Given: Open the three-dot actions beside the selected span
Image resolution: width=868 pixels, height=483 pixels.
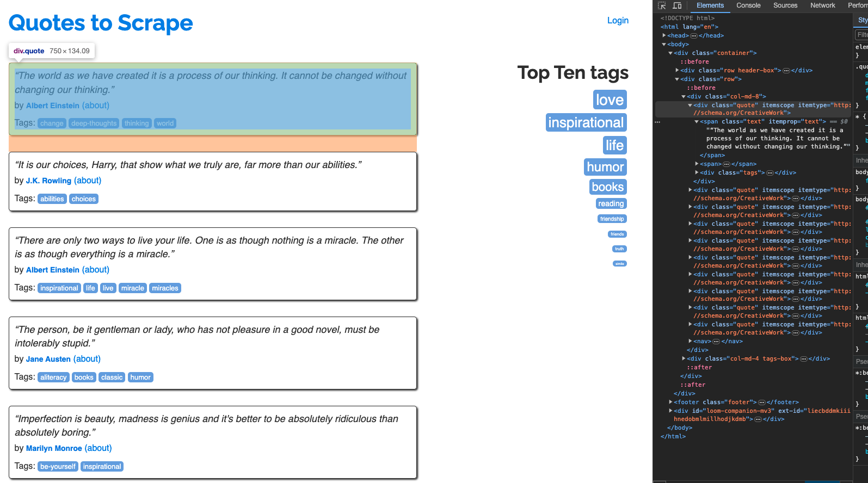Looking at the screenshot, I should point(657,122).
